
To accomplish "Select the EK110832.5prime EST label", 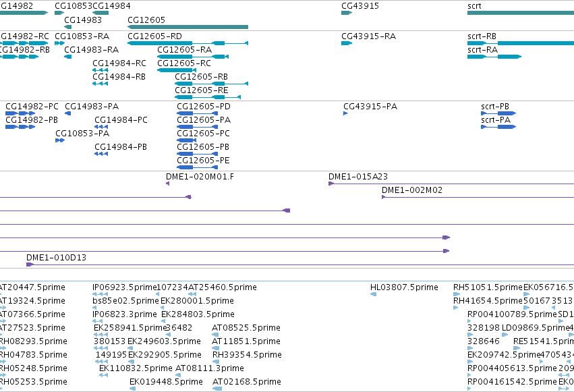I will [136, 368].
